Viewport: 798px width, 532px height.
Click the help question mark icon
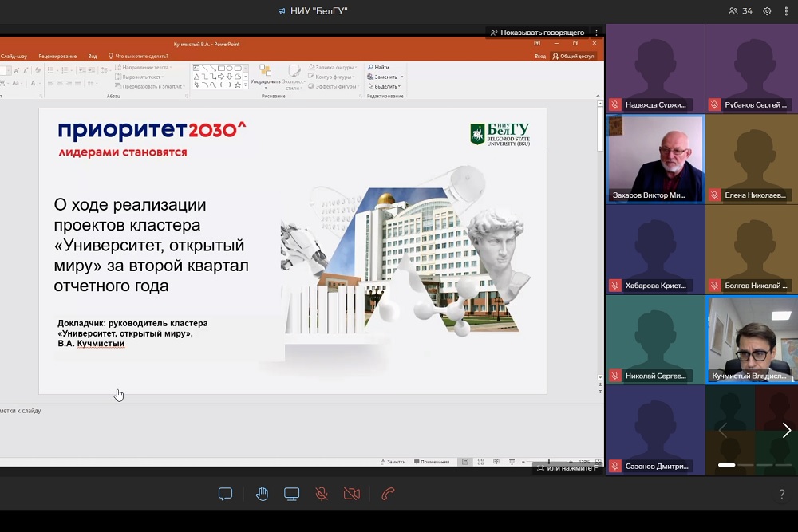781,495
